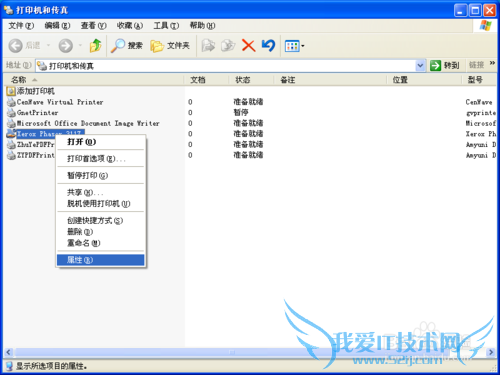Sort by Comments (备注) column header

point(330,80)
